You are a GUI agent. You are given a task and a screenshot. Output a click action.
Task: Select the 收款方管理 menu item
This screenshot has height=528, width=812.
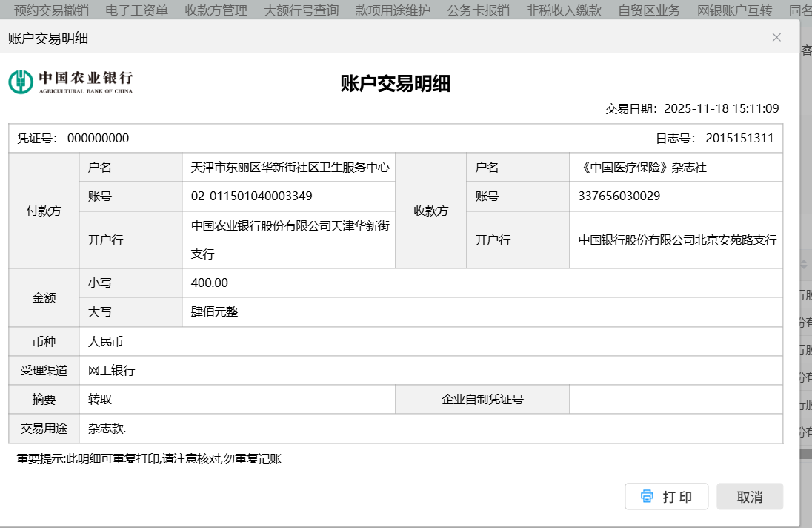tap(216, 10)
